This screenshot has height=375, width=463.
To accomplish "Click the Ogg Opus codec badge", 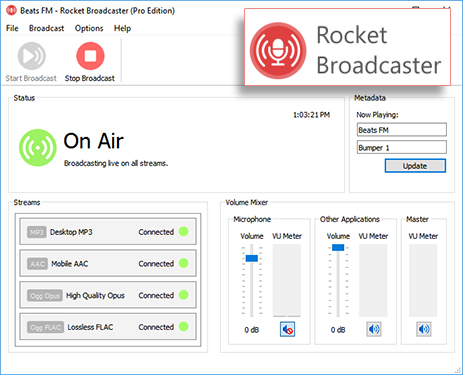I will (45, 296).
